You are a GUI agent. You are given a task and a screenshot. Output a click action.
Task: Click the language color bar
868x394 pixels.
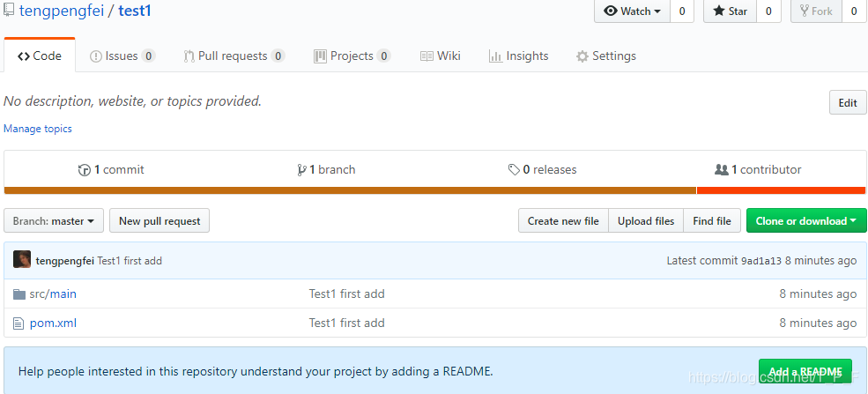434,190
